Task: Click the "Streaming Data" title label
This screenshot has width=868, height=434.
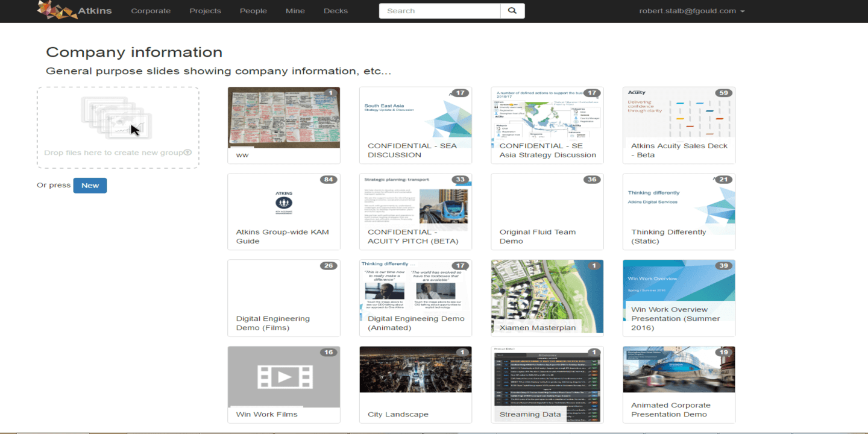Action: point(530,414)
